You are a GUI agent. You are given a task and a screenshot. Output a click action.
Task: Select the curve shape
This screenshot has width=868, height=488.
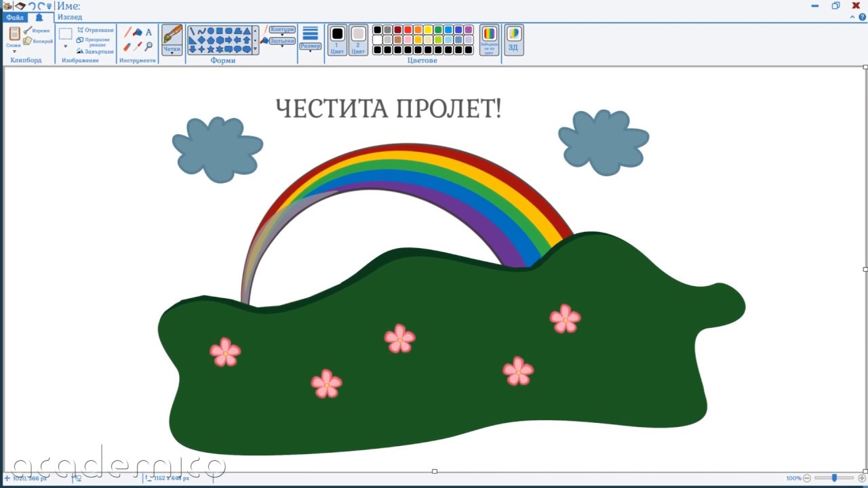click(x=202, y=31)
